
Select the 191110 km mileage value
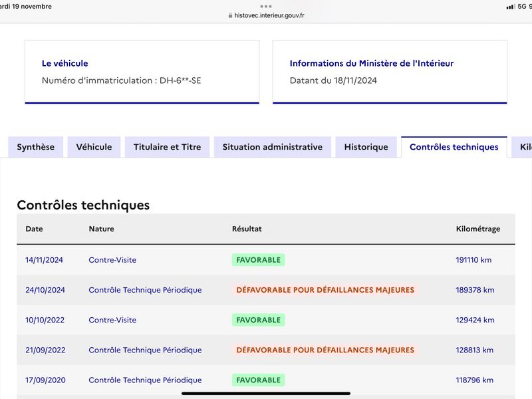473,260
